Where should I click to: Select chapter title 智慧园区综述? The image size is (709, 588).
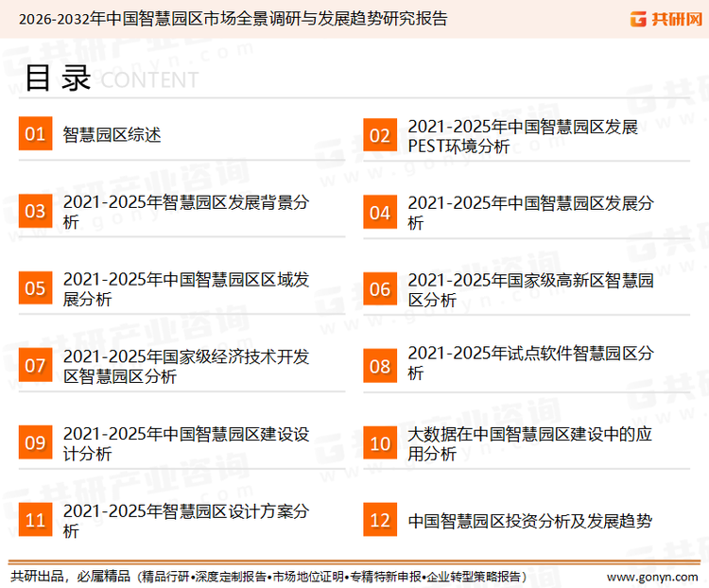pos(112,135)
